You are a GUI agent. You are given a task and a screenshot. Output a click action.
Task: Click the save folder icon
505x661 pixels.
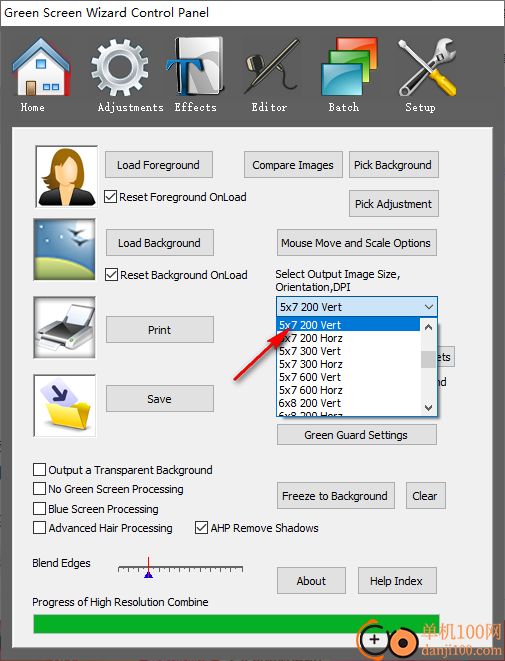(x=64, y=406)
